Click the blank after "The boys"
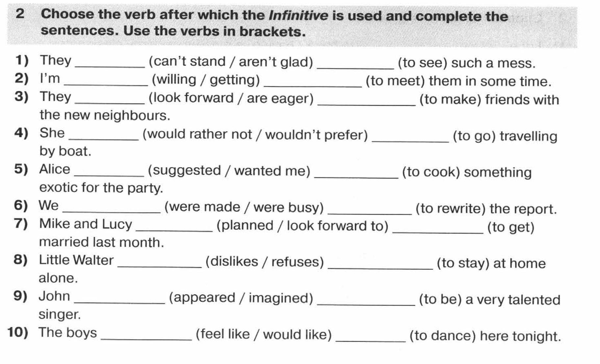Image resolution: width=600 pixels, height=364 pixels. pos(146,336)
